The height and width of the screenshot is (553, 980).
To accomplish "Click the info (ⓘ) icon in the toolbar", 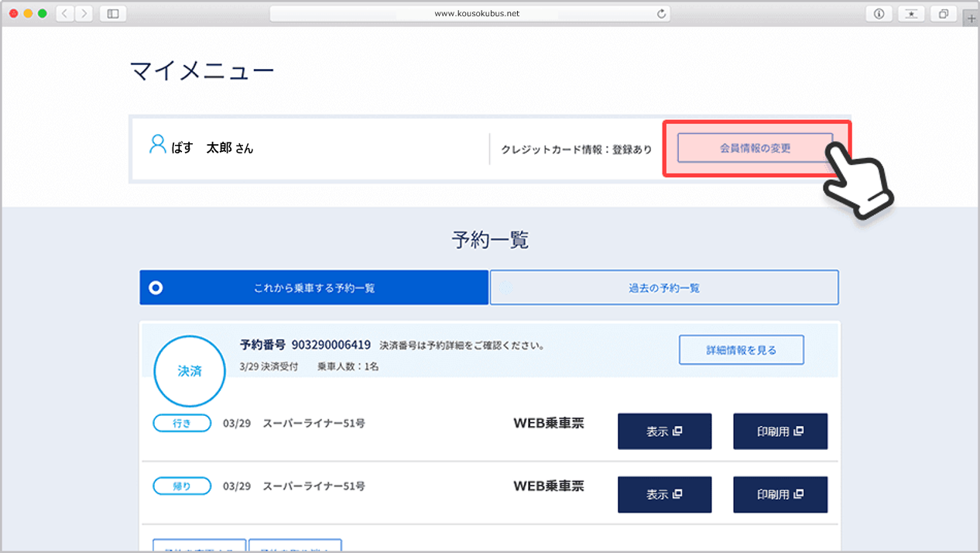I will coord(879,13).
